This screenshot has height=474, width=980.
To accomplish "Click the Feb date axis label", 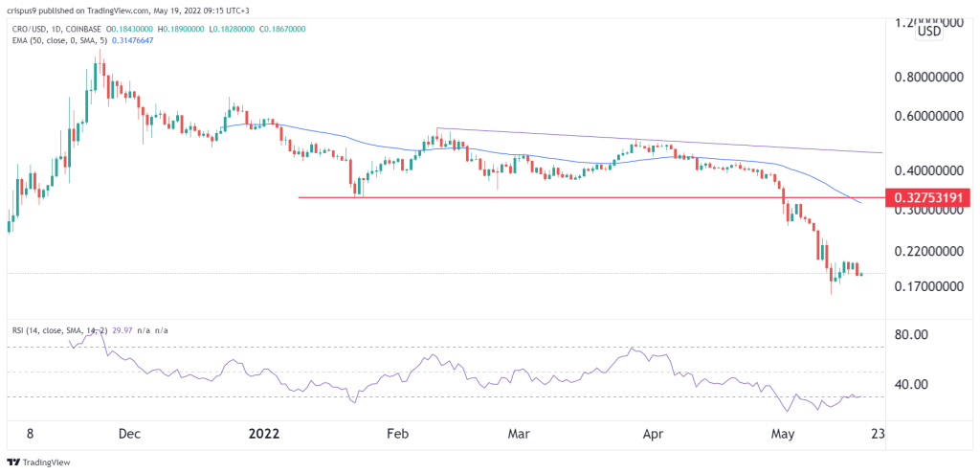I will pos(397,434).
